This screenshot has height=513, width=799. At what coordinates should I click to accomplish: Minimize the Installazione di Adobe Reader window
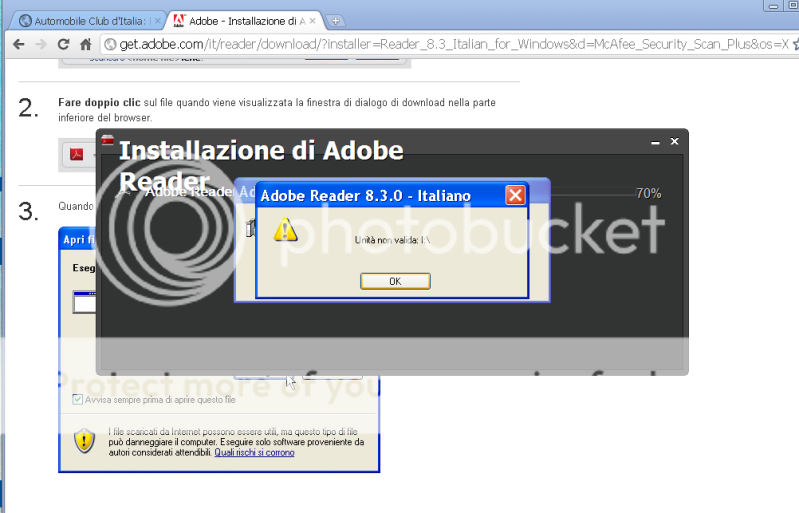coord(654,142)
